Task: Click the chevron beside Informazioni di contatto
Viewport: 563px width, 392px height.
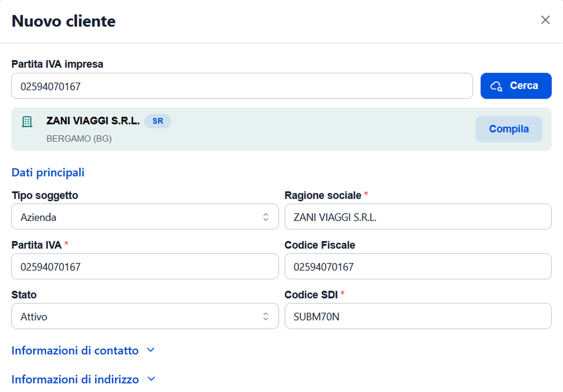Action: click(x=151, y=350)
